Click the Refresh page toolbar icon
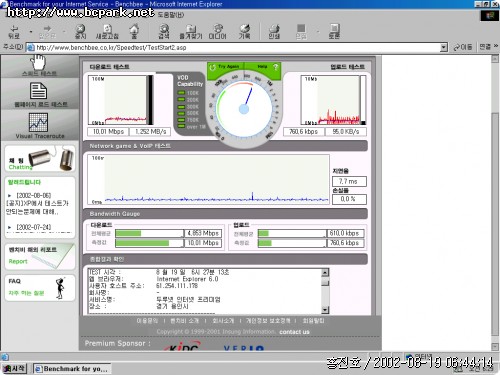 click(x=107, y=31)
